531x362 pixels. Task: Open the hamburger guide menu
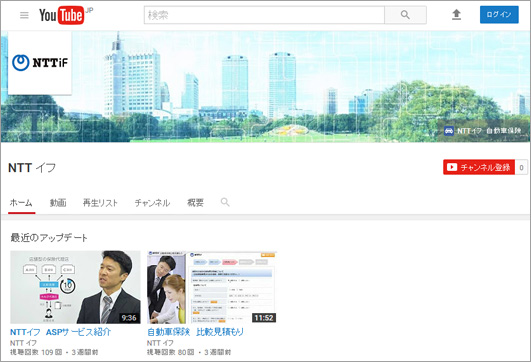tap(24, 15)
